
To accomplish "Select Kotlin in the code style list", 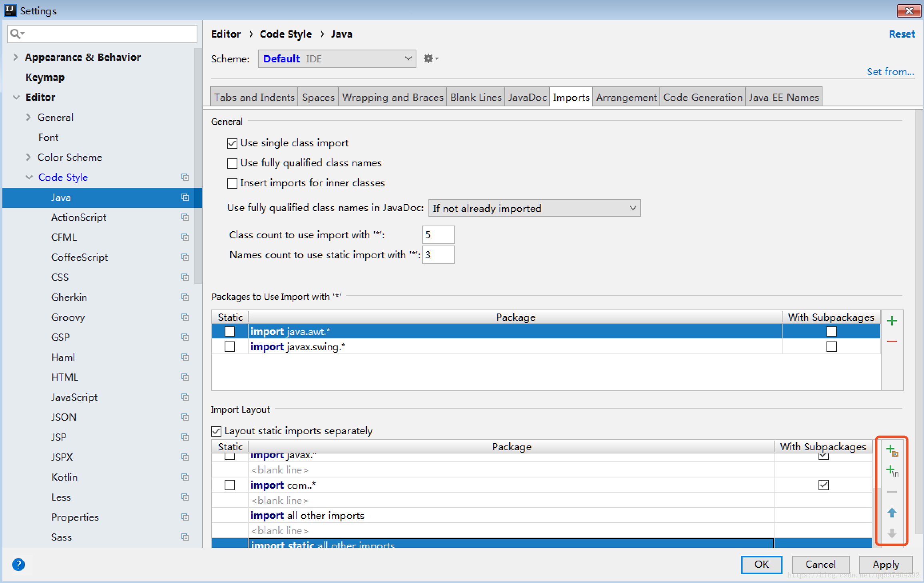I will coord(64,477).
